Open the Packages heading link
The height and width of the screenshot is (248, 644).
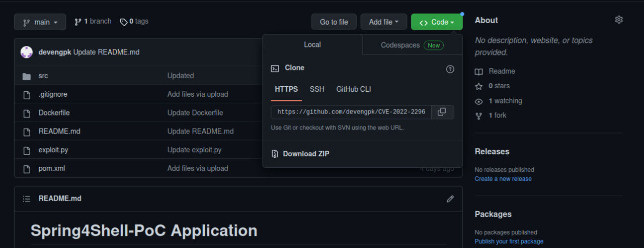pyautogui.click(x=493, y=214)
